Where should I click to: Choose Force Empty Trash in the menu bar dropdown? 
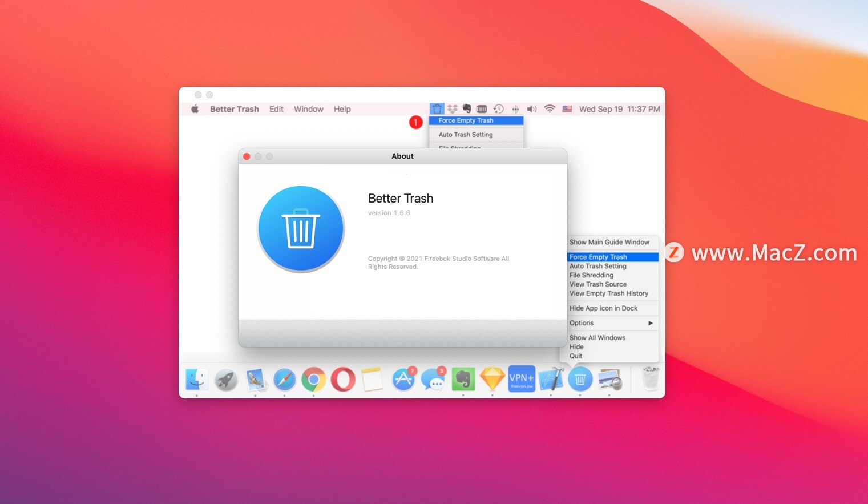(476, 120)
